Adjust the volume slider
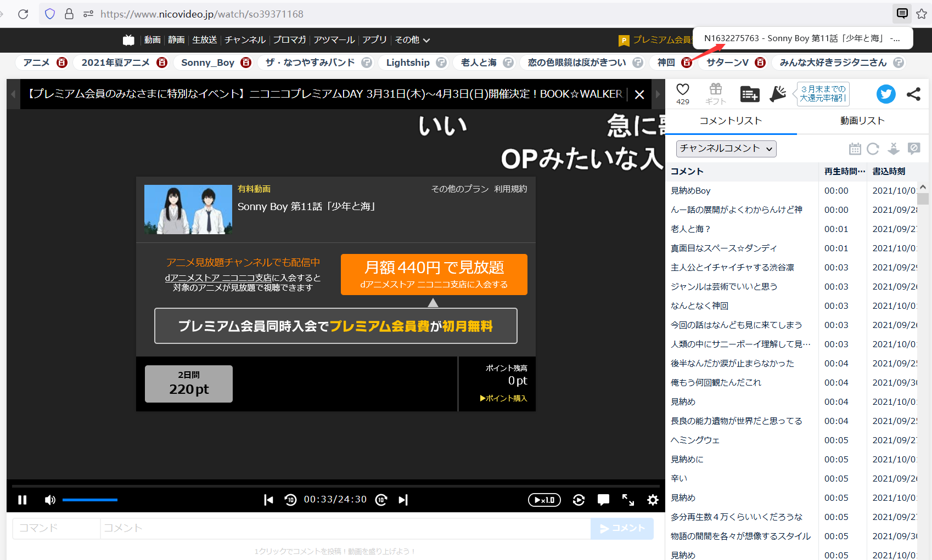This screenshot has width=932, height=560. coord(90,500)
